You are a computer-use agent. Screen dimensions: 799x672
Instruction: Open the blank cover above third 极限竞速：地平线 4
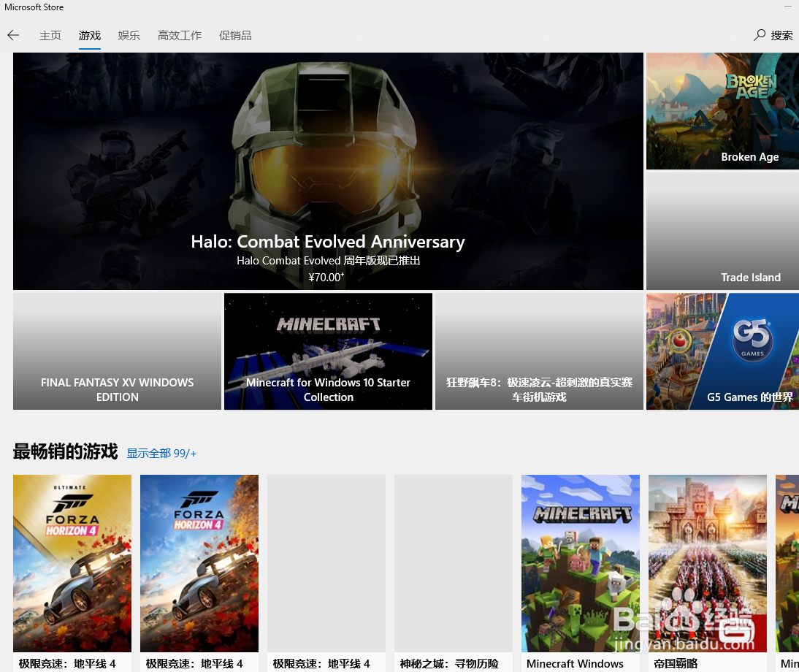pos(326,563)
